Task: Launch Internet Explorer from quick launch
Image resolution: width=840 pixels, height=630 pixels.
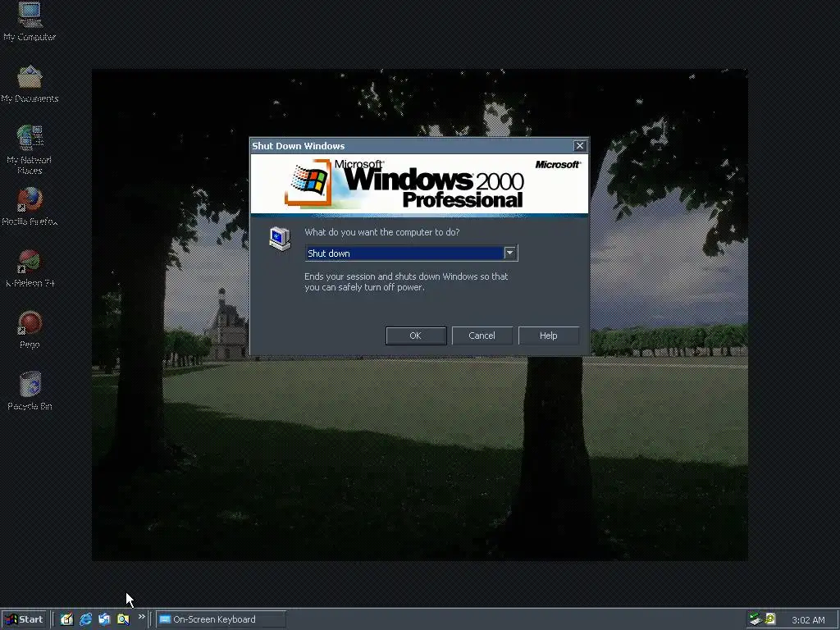Action: pos(85,619)
